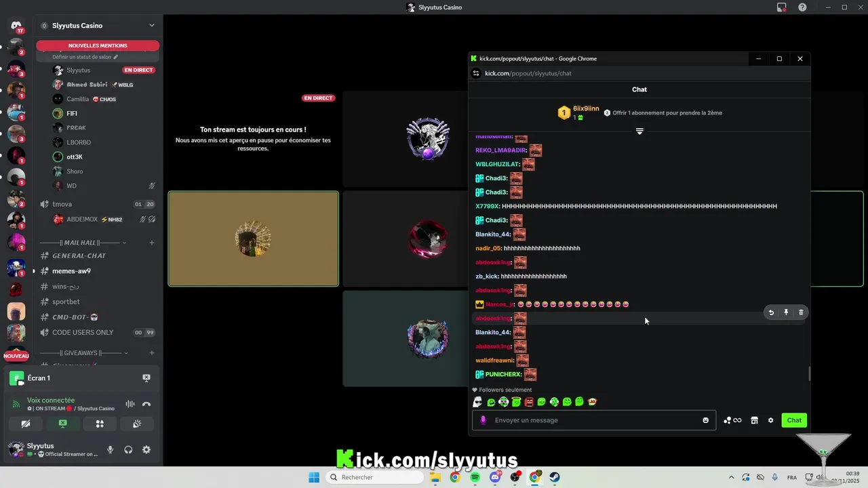Deafen audio with the headphones icon
868x488 pixels.
pyautogui.click(x=128, y=449)
